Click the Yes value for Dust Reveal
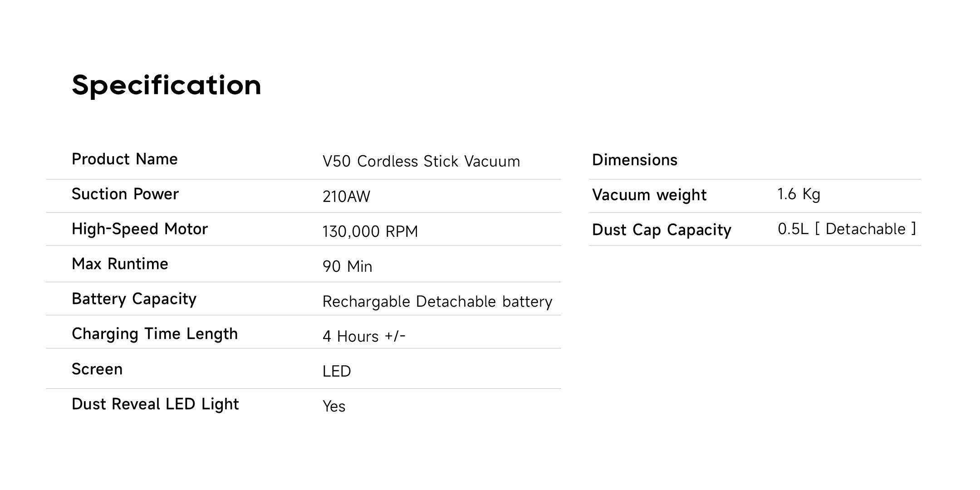The width and height of the screenshot is (980, 490). 334,407
